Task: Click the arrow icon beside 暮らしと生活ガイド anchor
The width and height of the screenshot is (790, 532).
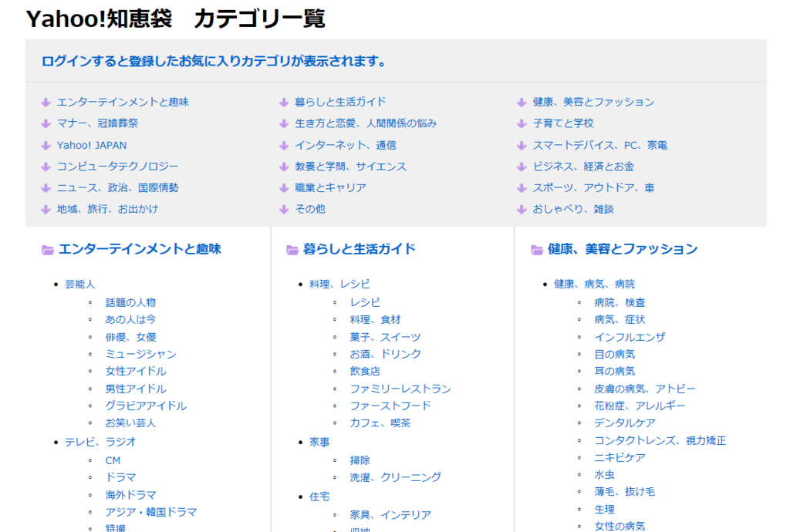Action: [x=284, y=103]
